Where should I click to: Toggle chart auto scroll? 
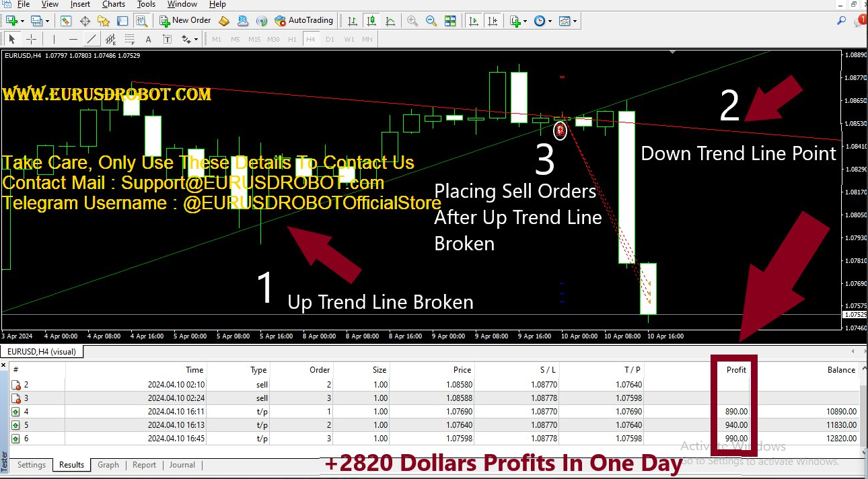click(474, 21)
